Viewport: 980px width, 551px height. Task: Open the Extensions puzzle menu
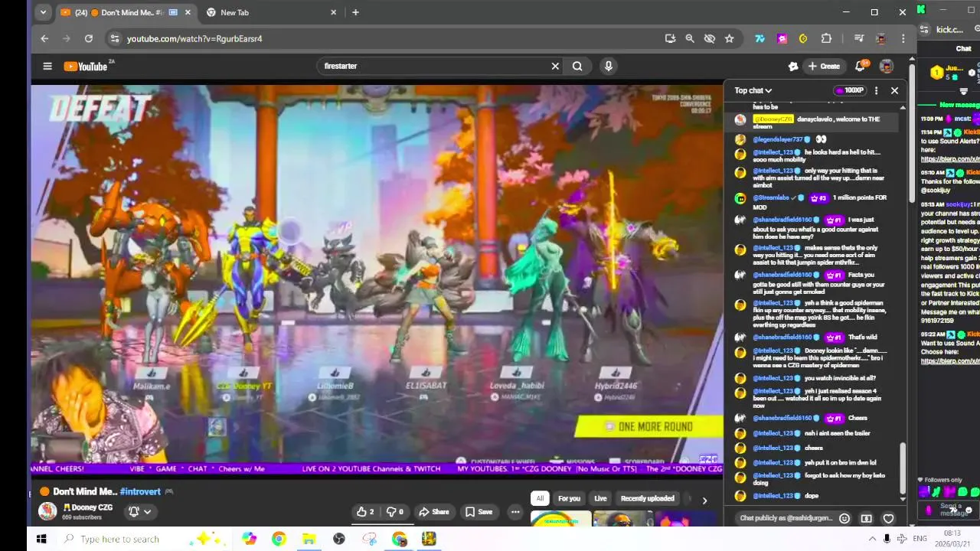pos(826,38)
